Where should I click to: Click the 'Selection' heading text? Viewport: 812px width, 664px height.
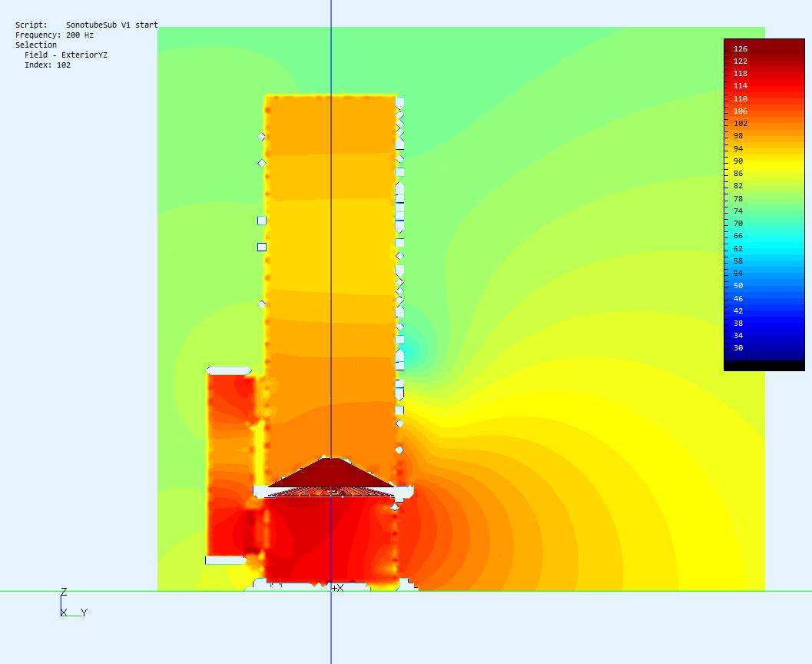(x=36, y=45)
